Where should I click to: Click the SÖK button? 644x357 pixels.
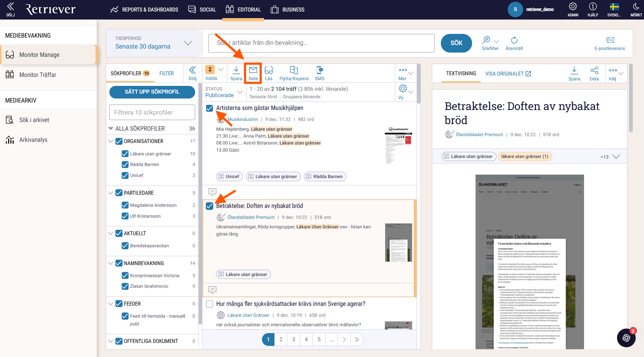456,43
